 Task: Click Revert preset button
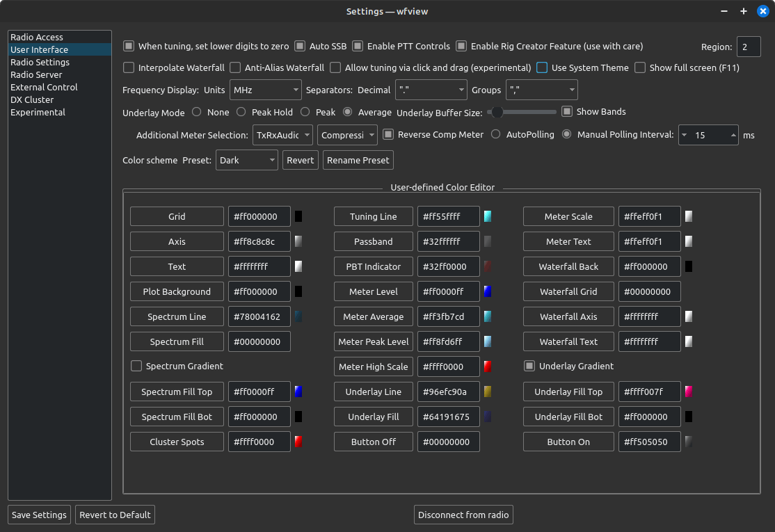300,160
